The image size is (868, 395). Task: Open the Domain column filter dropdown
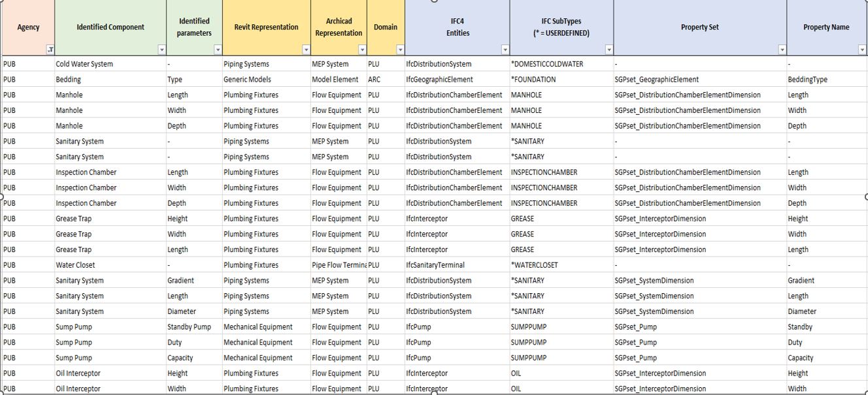pyautogui.click(x=399, y=50)
